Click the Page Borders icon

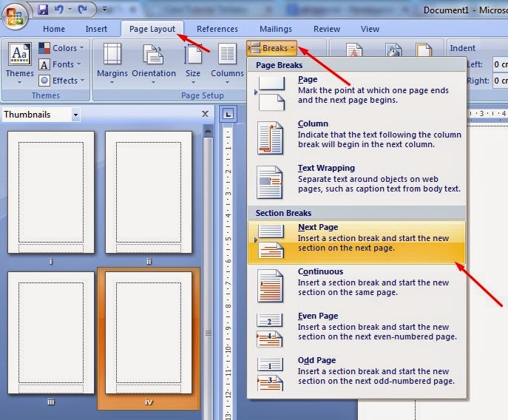point(424,50)
